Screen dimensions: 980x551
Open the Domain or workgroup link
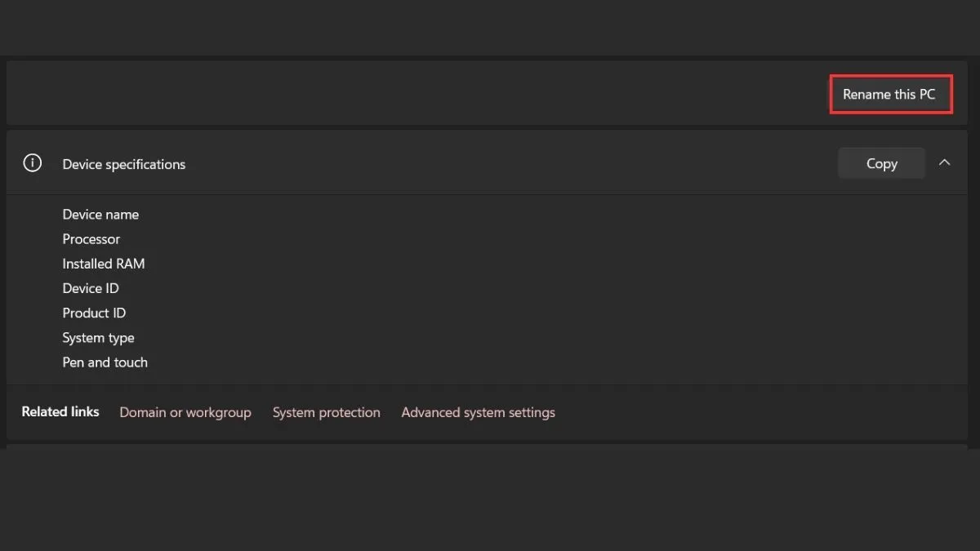[185, 413]
